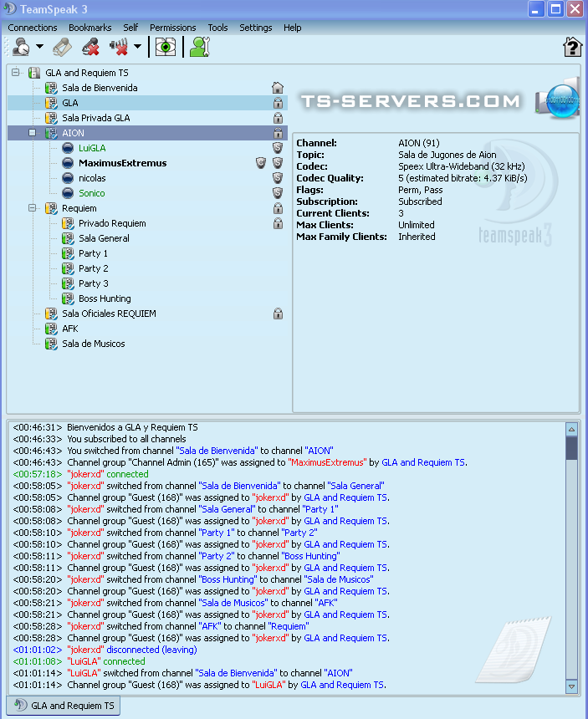Select the Sala Oficiales REQUIEM channel
Screen dimensions: 588x719
click(x=109, y=314)
